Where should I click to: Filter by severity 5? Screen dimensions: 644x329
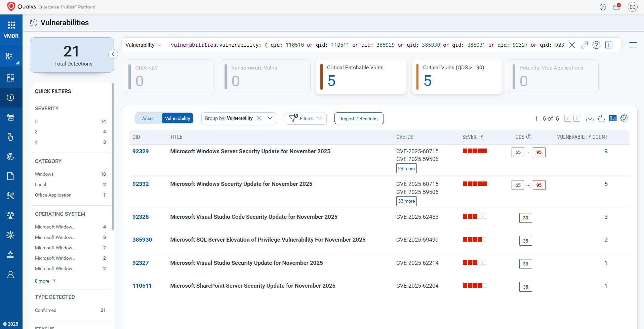click(x=36, y=121)
